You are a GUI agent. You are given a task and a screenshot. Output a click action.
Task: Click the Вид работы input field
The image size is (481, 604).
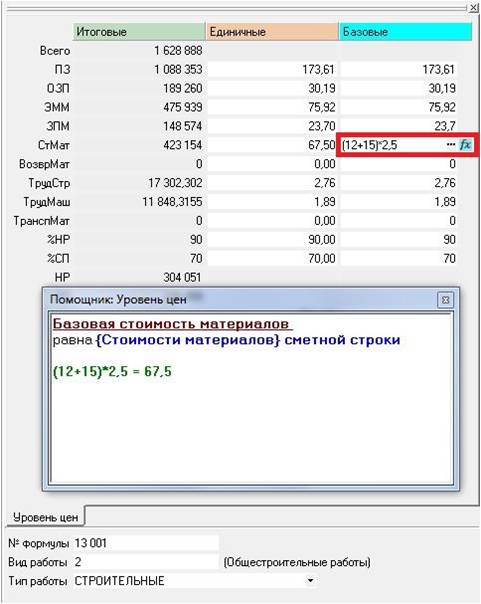(x=146, y=562)
